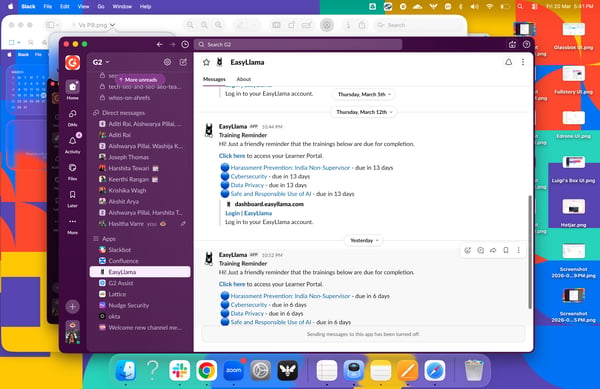Open notification bell for EasyLlama
600x389 pixels.
(508, 62)
